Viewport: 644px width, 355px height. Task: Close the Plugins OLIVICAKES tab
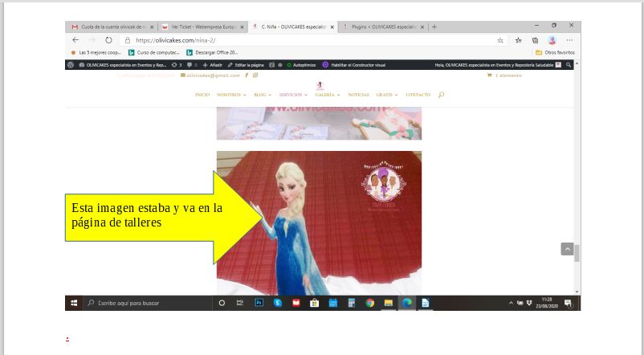tap(422, 27)
